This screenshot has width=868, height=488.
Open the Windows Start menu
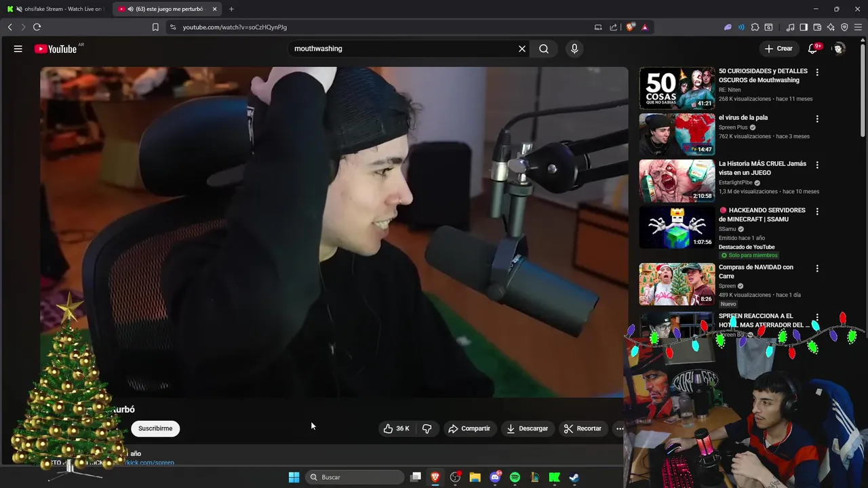click(x=294, y=477)
